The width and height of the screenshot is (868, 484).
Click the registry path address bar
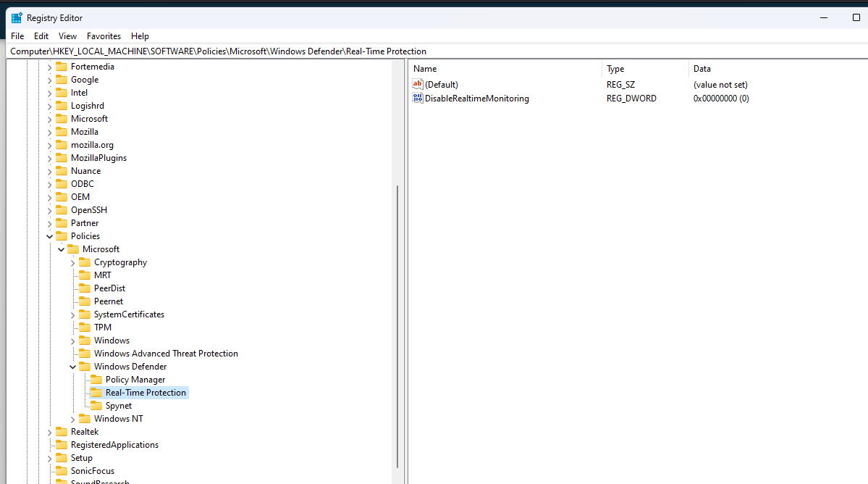pyautogui.click(x=437, y=51)
